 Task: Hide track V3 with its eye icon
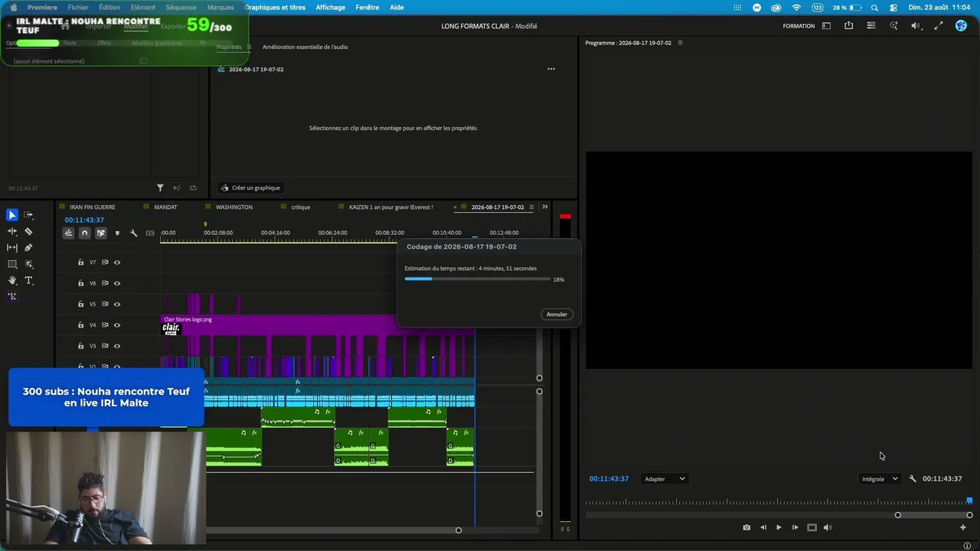point(117,346)
